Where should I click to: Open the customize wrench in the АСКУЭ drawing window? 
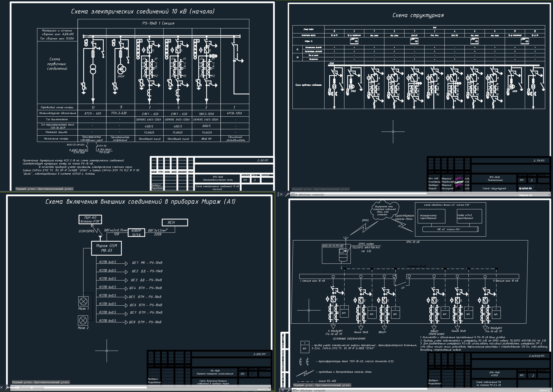point(288,390)
